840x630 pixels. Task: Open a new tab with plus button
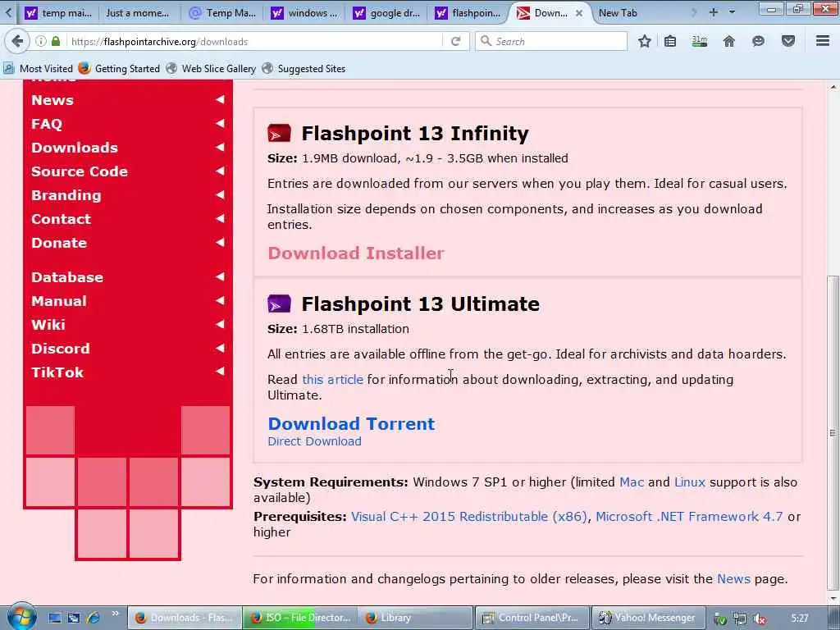coord(714,12)
